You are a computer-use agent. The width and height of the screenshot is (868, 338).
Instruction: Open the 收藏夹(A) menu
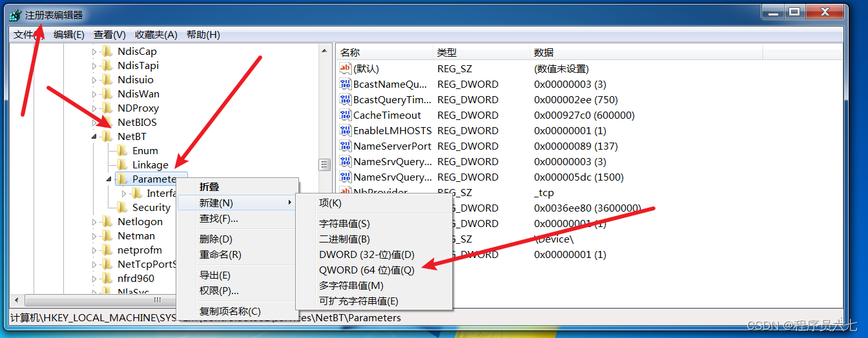156,35
